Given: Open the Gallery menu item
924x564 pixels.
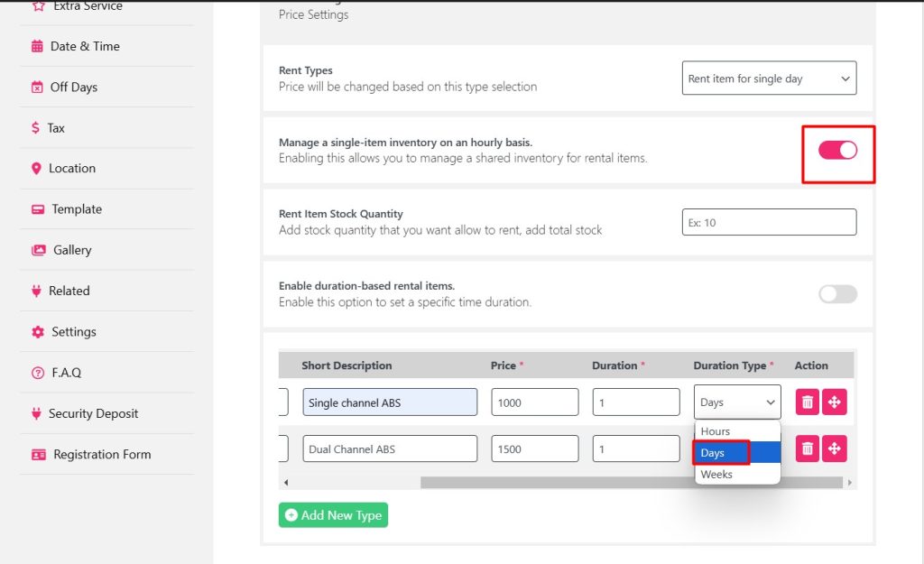Looking at the screenshot, I should pyautogui.click(x=71, y=250).
